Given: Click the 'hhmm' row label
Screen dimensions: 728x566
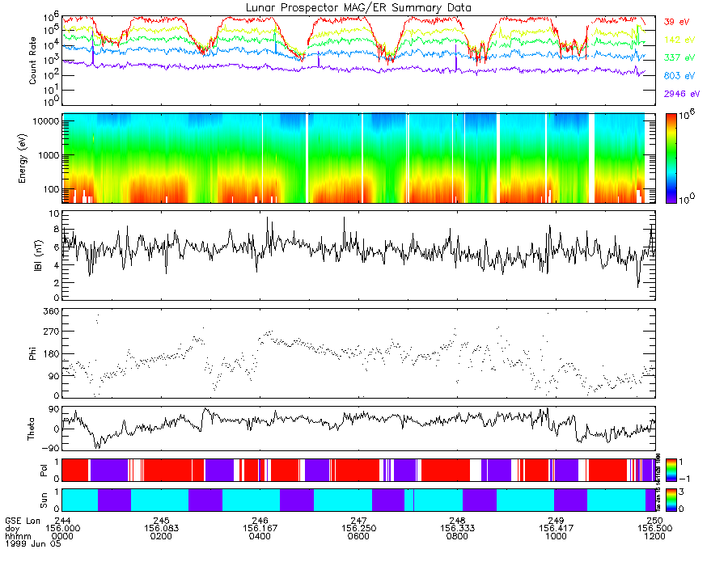Looking at the screenshot, I should (18, 536).
